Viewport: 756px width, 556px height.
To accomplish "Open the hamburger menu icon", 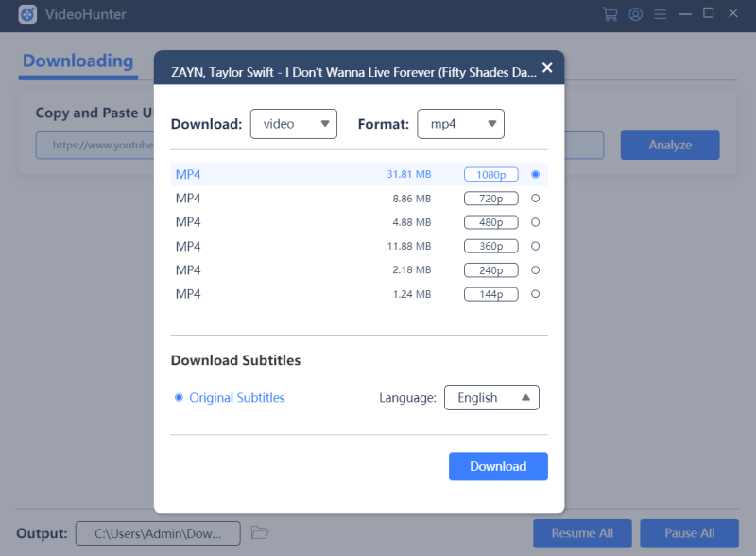I will pos(661,14).
